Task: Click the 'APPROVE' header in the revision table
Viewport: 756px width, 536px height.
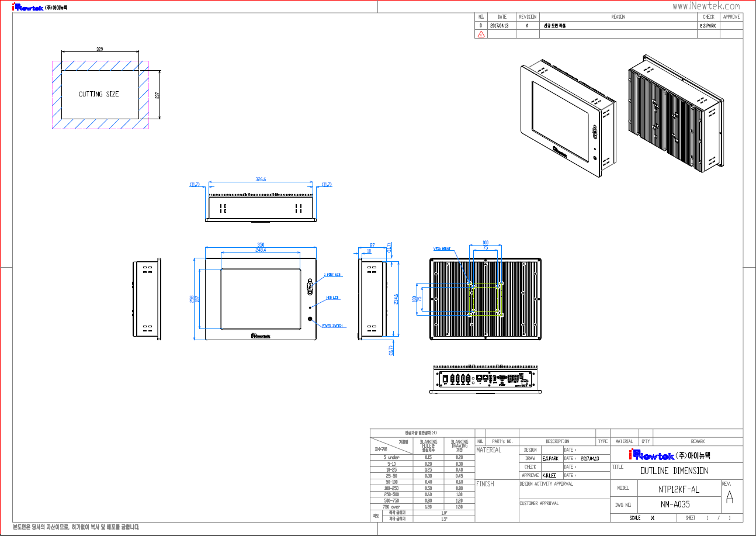Action: coord(731,17)
